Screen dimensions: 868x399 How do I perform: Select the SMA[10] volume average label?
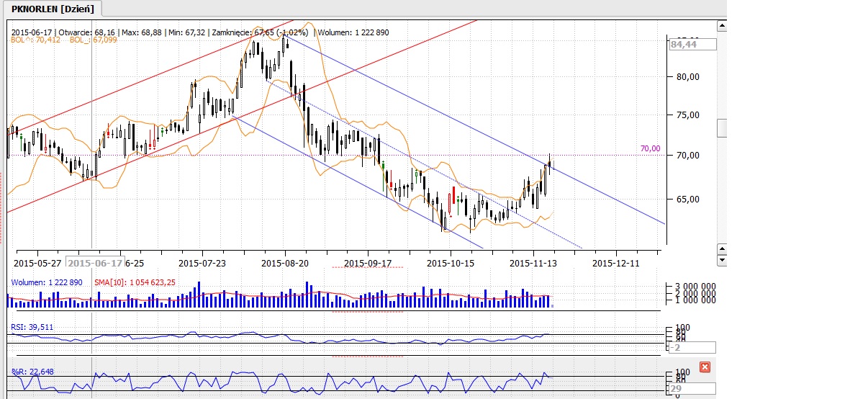(135, 282)
